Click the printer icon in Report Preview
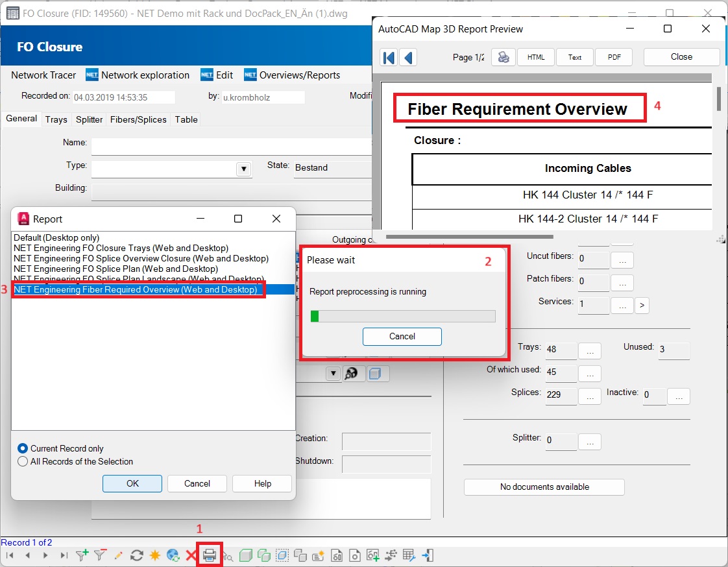728x567 pixels. [x=504, y=57]
